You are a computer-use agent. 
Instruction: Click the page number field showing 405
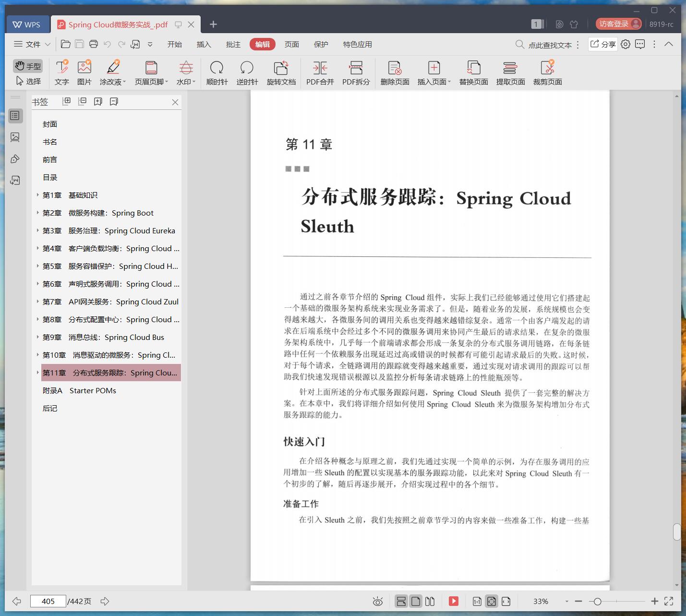(x=48, y=601)
